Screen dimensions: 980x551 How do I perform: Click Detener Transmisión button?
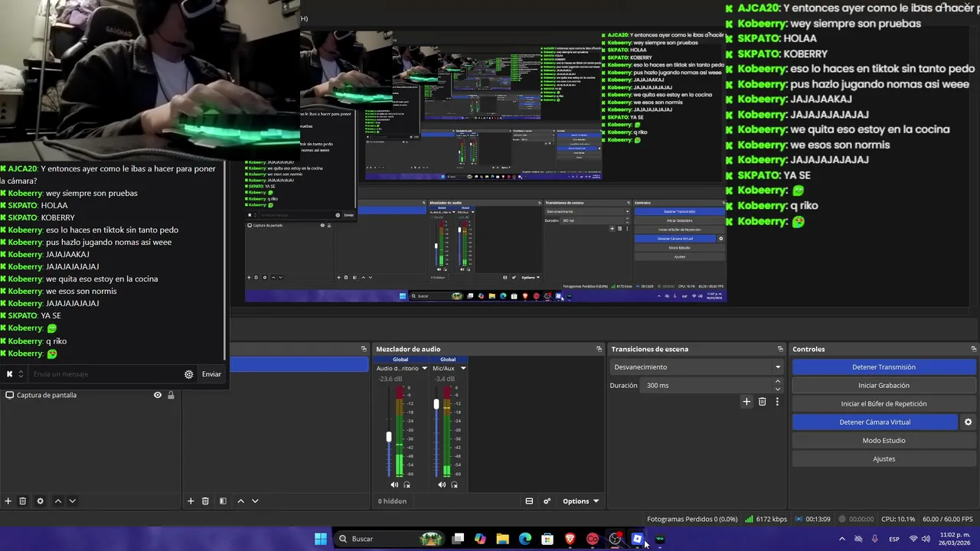pyautogui.click(x=884, y=367)
